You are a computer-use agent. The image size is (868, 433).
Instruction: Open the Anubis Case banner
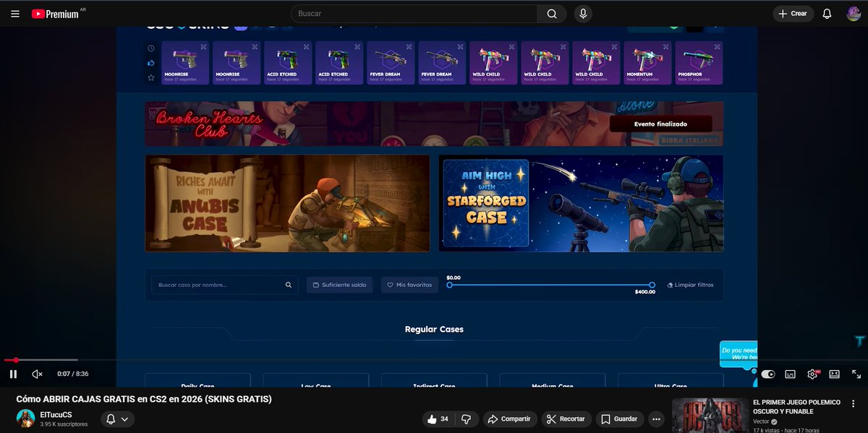tap(287, 203)
